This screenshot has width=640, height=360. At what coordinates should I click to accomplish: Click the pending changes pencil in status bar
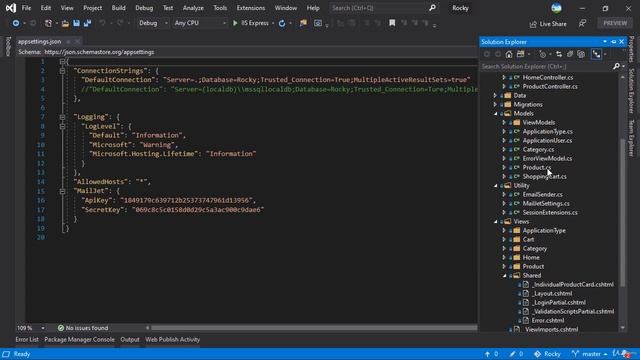click(512, 354)
